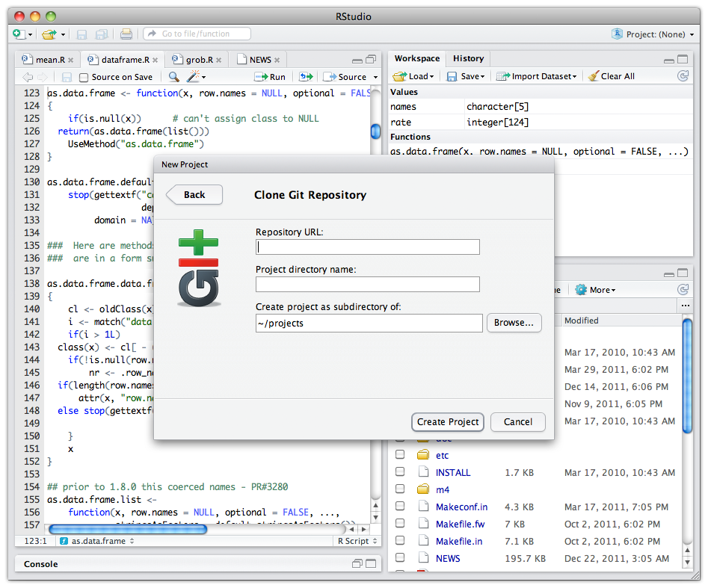Check the box next to Makefile.in

tap(400, 540)
